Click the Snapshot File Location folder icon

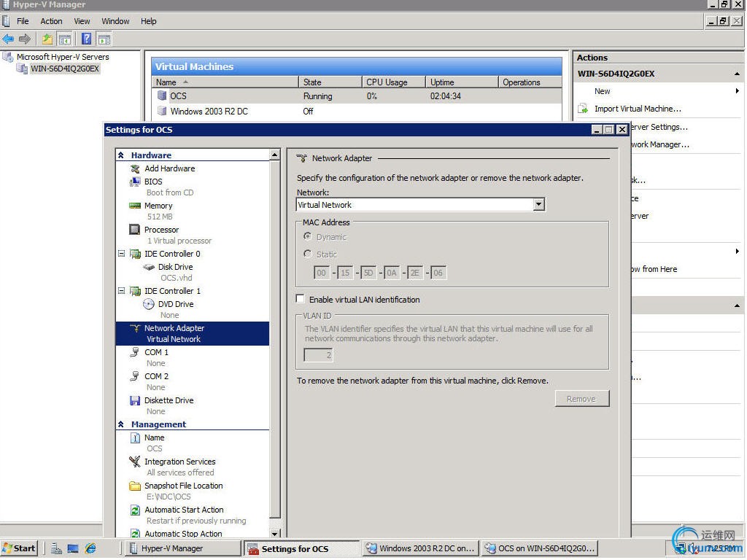135,486
